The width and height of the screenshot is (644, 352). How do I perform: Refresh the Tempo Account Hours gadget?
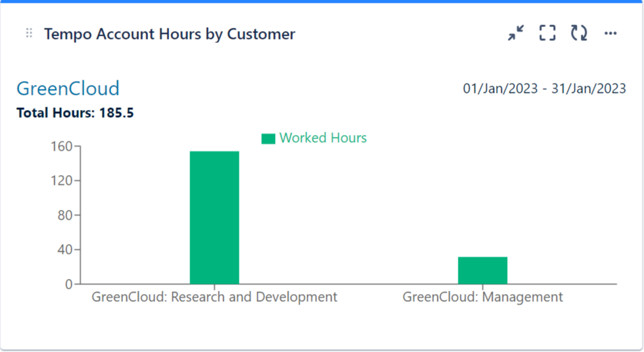tap(579, 34)
